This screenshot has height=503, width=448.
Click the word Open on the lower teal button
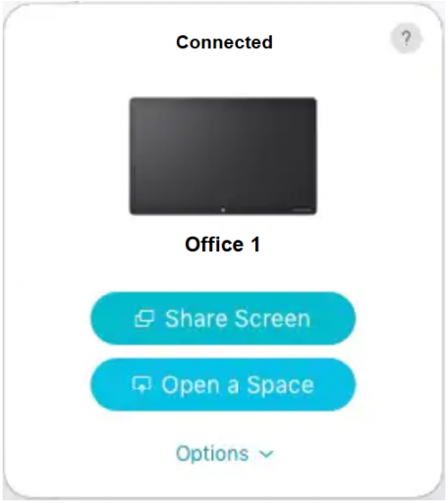191,386
